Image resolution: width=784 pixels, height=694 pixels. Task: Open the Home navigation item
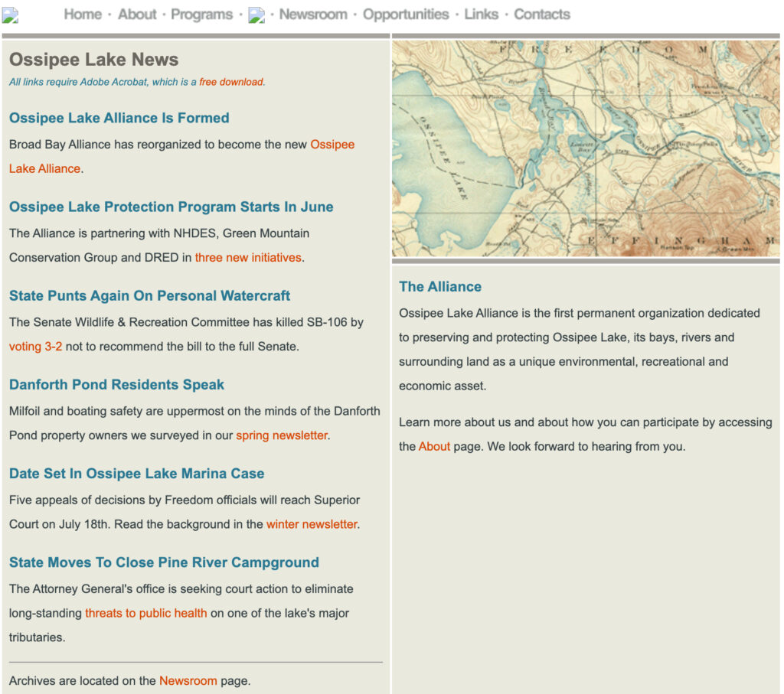[x=83, y=15]
